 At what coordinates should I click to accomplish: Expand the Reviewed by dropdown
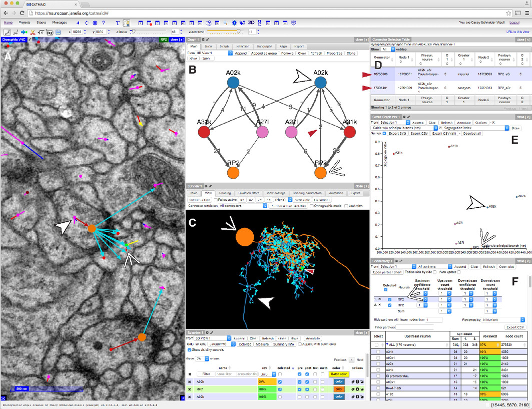(x=500, y=319)
